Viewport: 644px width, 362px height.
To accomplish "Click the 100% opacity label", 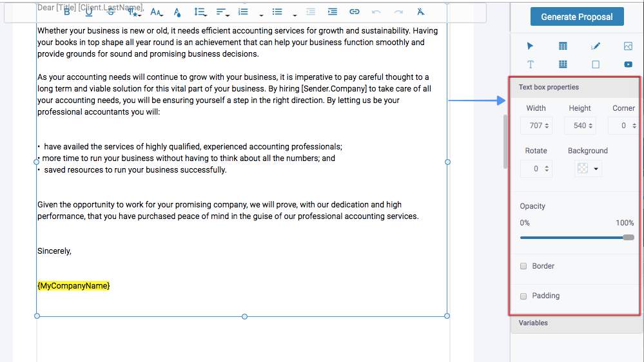I will click(625, 223).
